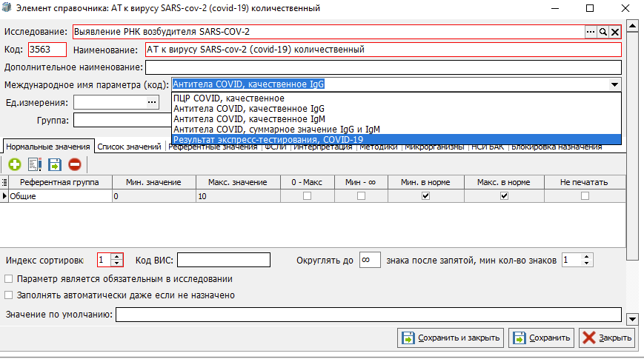The width and height of the screenshot is (644, 359).
Task: Click the save table icon in toolbar
Action: 54,165
